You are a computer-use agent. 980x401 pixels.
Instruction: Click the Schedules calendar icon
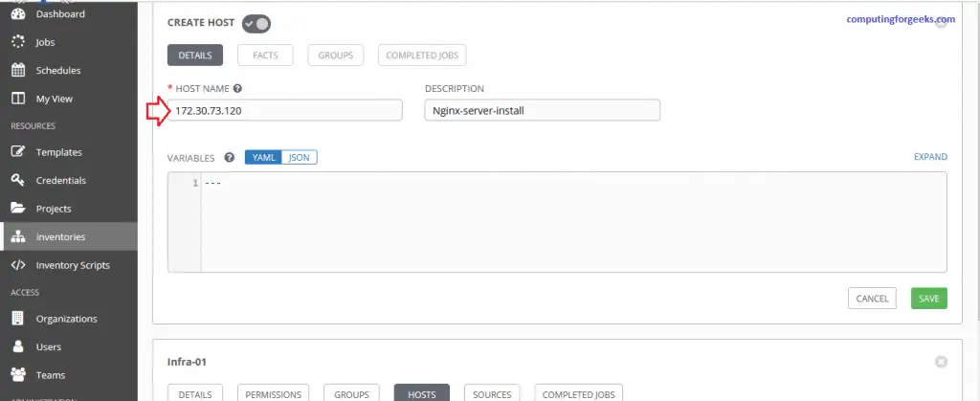(x=18, y=70)
